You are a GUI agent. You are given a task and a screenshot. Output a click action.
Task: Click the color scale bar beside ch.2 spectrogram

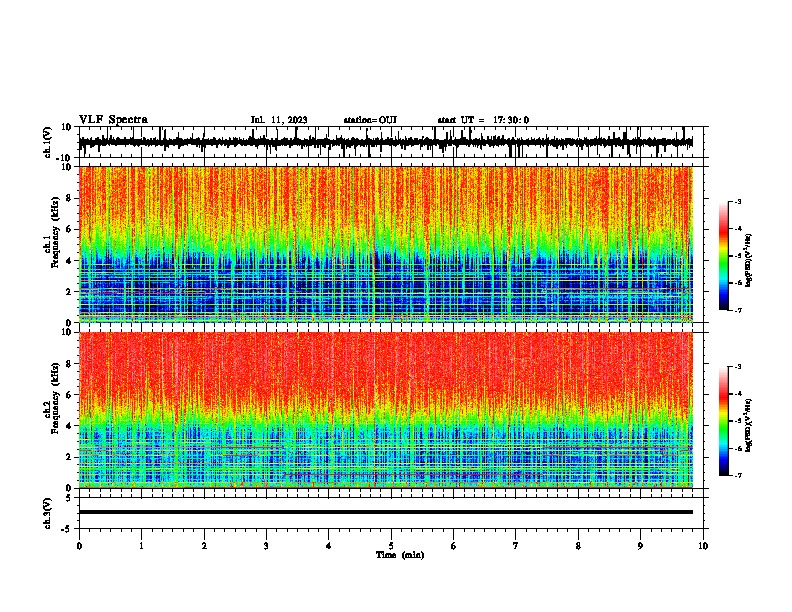click(723, 421)
